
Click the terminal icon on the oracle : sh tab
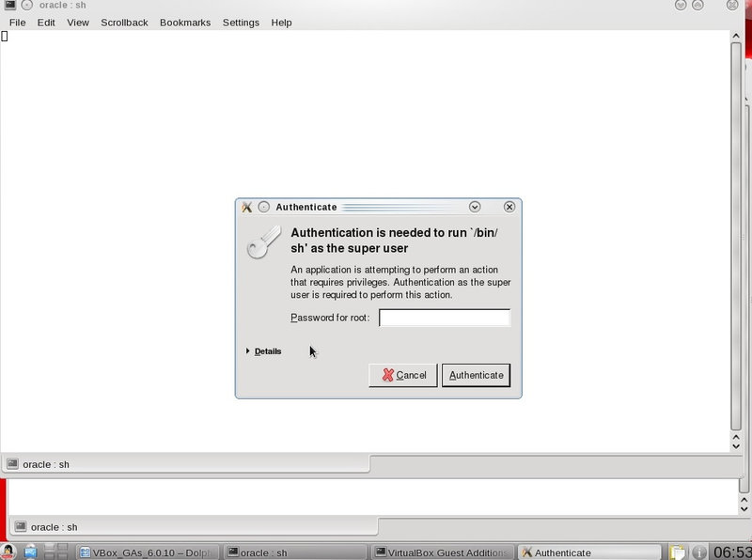coord(13,464)
